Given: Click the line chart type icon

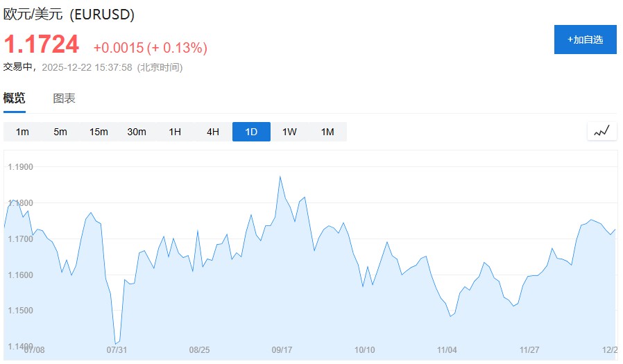Looking at the screenshot, I should click(x=601, y=131).
